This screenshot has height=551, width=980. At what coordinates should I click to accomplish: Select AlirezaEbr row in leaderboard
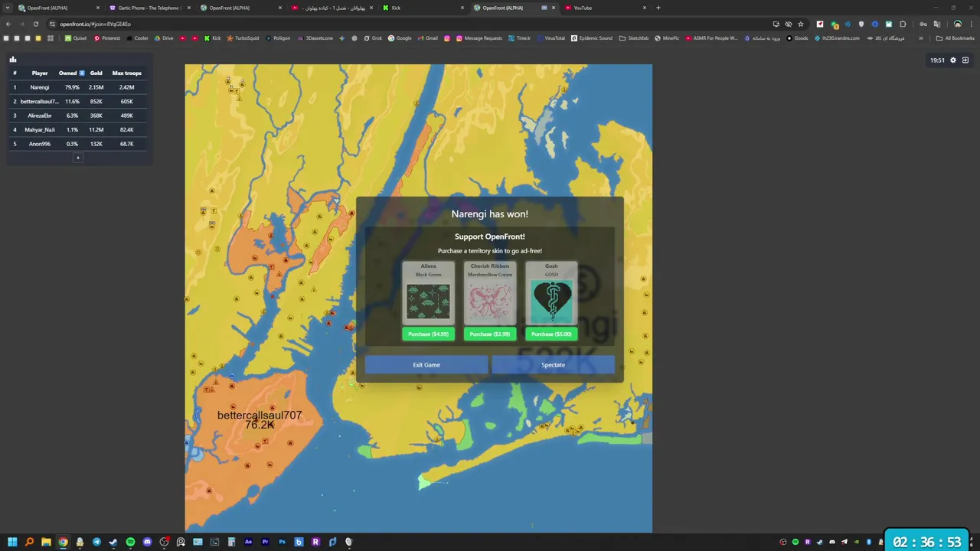(x=77, y=116)
